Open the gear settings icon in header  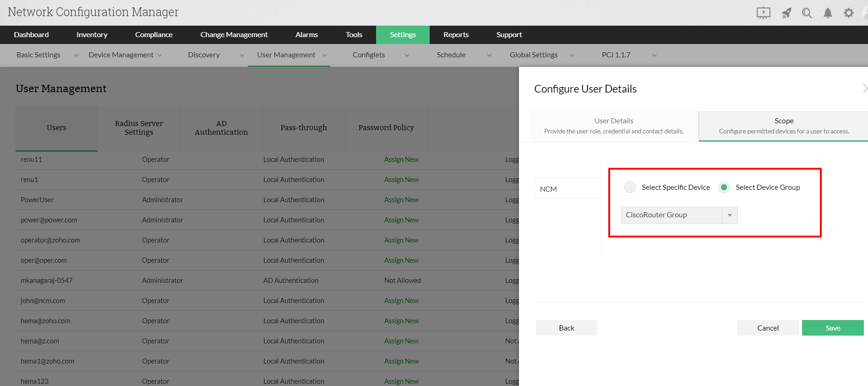coord(849,13)
